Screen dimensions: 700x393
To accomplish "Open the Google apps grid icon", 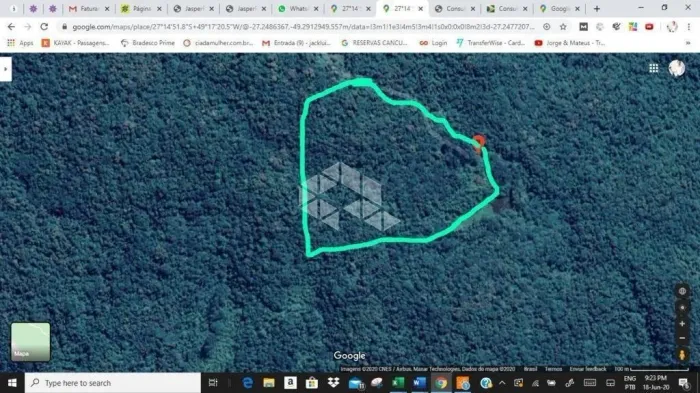I will [654, 68].
